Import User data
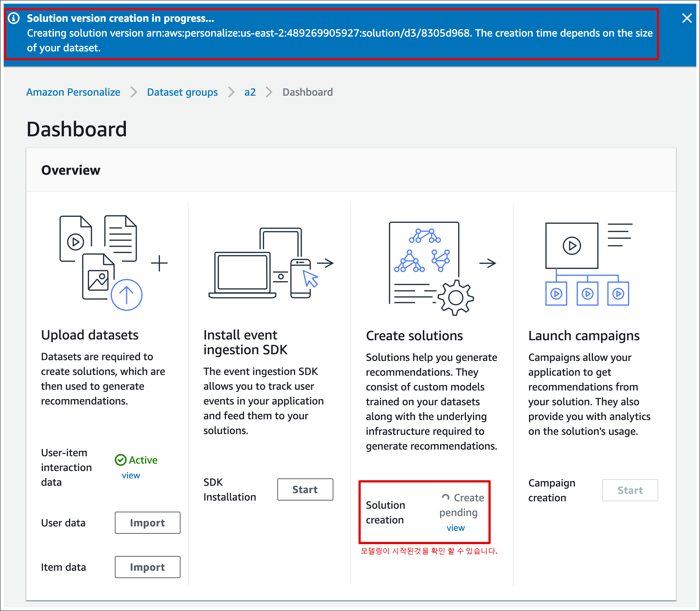Viewport: 700px width, 611px height. 148,523
